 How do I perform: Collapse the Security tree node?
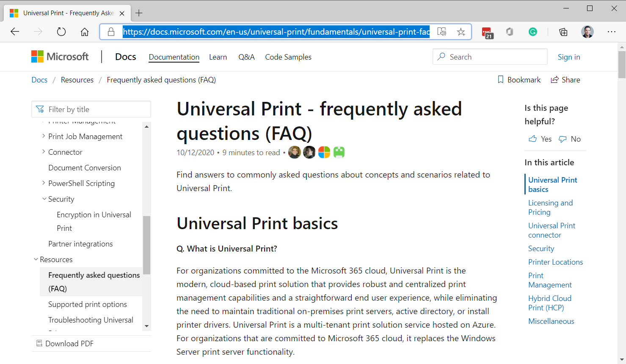pos(44,199)
